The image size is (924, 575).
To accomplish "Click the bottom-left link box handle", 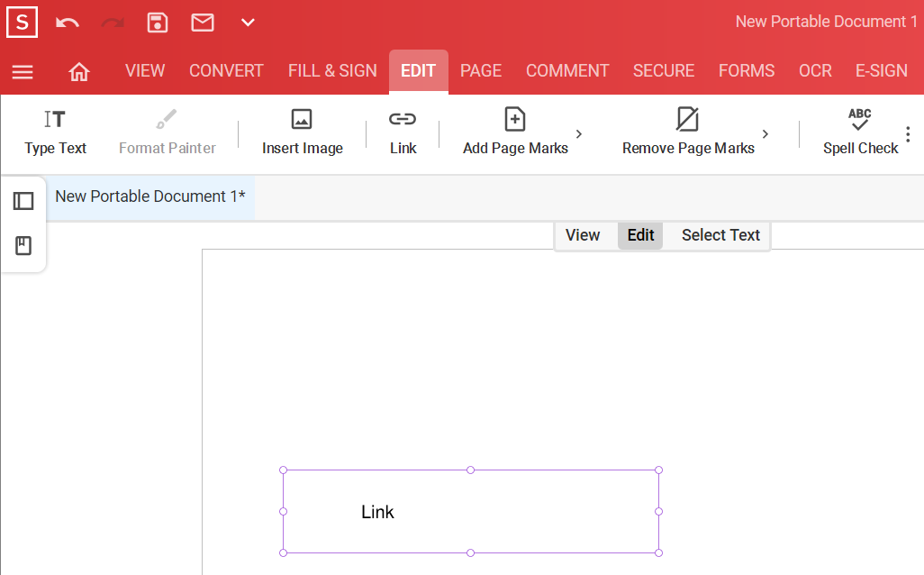I will 284,552.
